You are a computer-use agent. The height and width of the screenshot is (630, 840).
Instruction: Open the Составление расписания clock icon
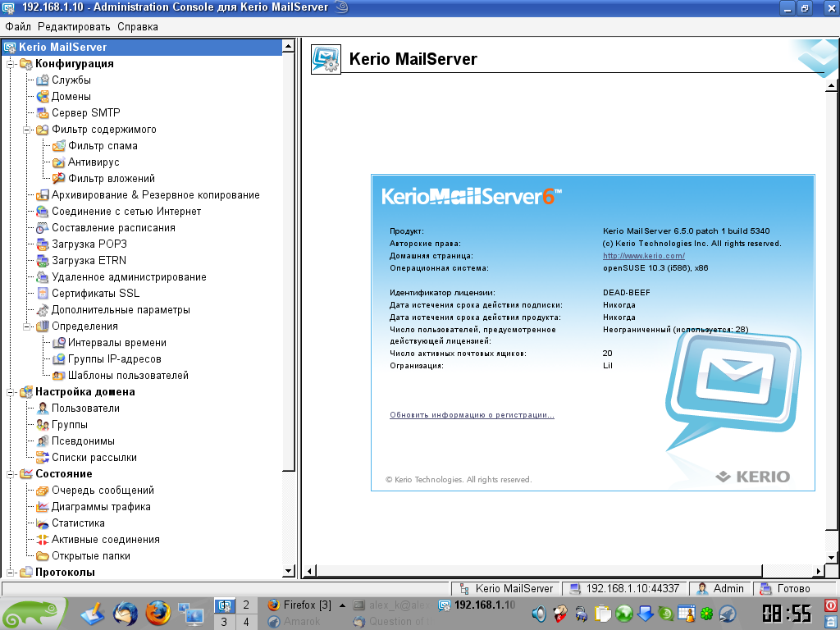tap(43, 228)
